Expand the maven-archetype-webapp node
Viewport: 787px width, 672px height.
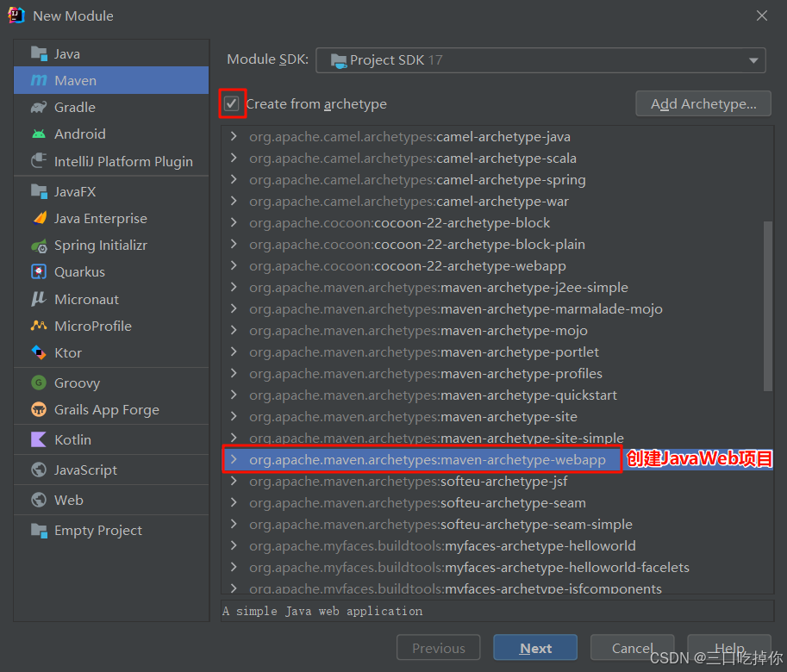pos(234,459)
